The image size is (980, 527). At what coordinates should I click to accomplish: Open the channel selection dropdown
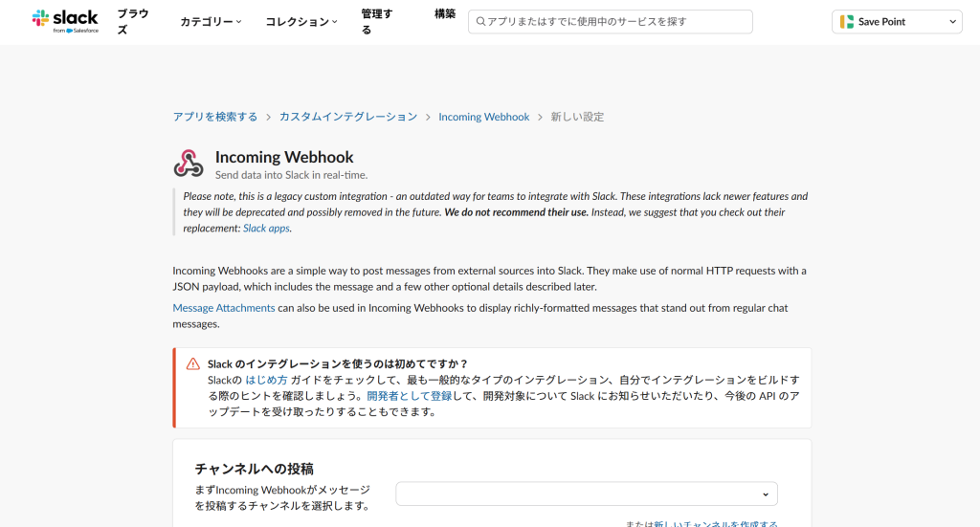pos(586,494)
